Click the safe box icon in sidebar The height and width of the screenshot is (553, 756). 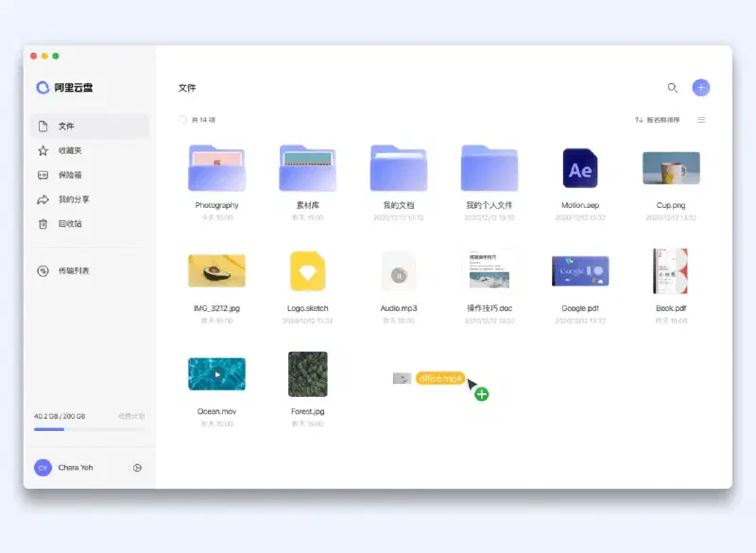click(43, 175)
